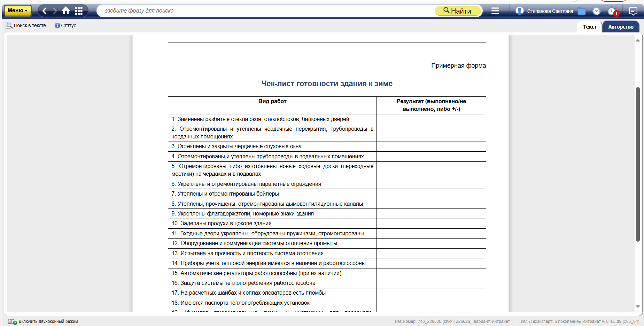Select row 8 дымовентиляционные каналы
644x326 pixels.
coord(272,204)
